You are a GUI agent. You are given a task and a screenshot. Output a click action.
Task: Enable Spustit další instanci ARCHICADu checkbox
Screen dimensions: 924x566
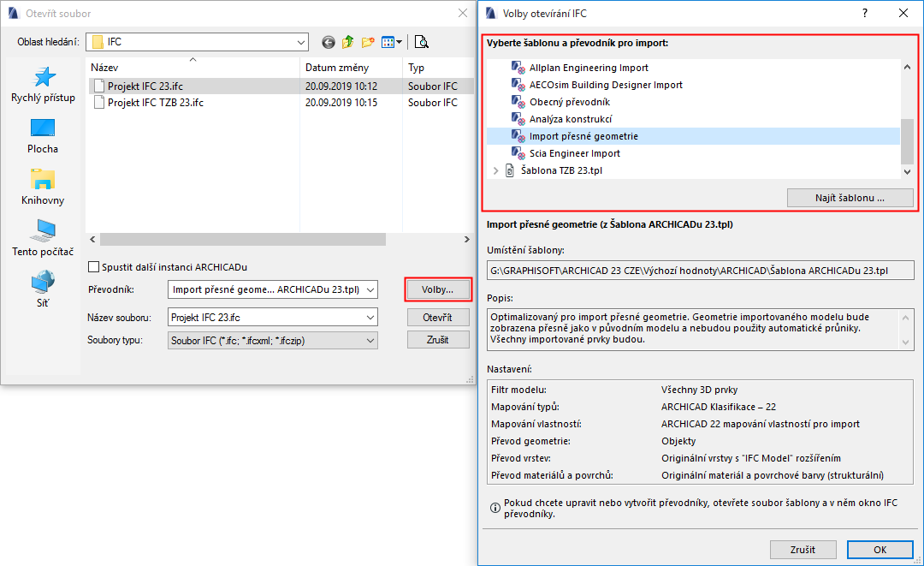94,267
